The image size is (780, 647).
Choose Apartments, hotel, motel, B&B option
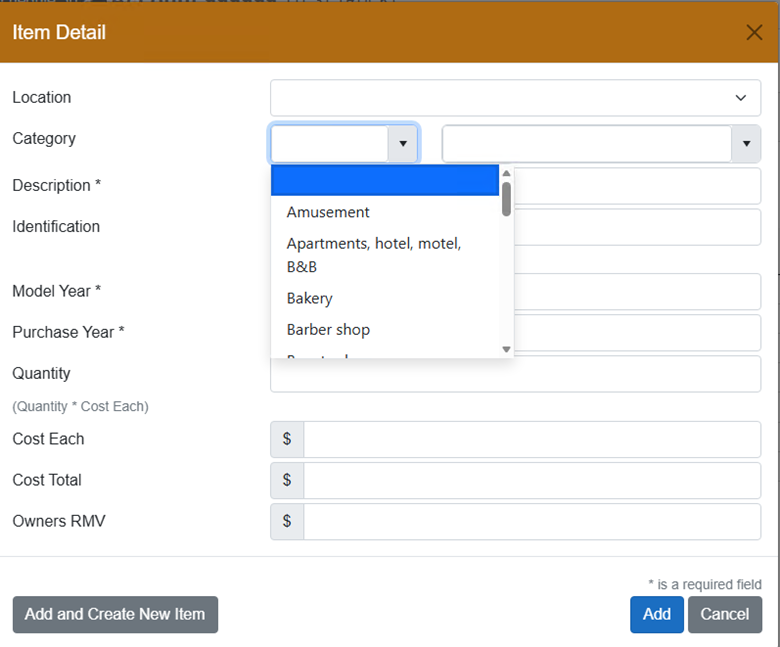[x=373, y=255]
